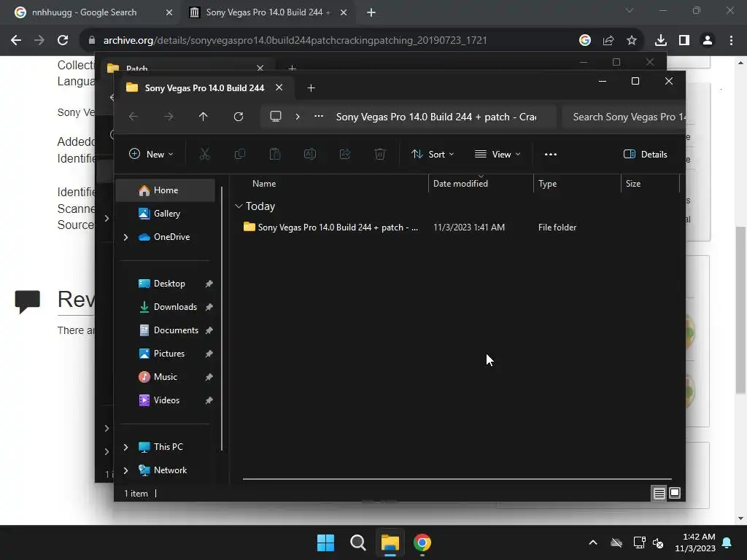The height and width of the screenshot is (560, 747).
Task: Open Videos in the navigation pane
Action: pos(166,400)
